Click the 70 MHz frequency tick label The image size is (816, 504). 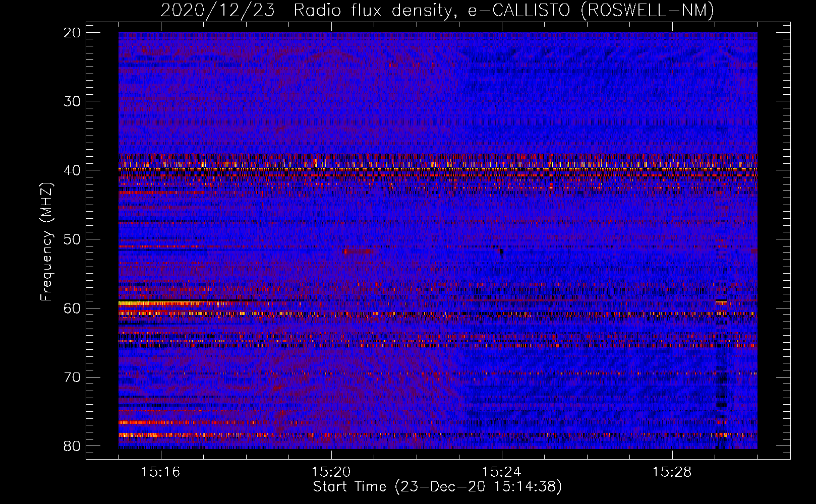point(73,377)
